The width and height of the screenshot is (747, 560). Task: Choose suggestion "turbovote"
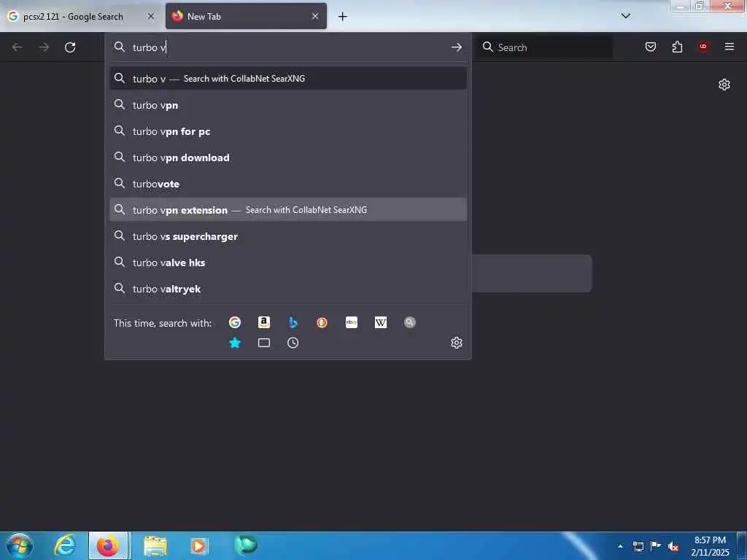(x=288, y=183)
